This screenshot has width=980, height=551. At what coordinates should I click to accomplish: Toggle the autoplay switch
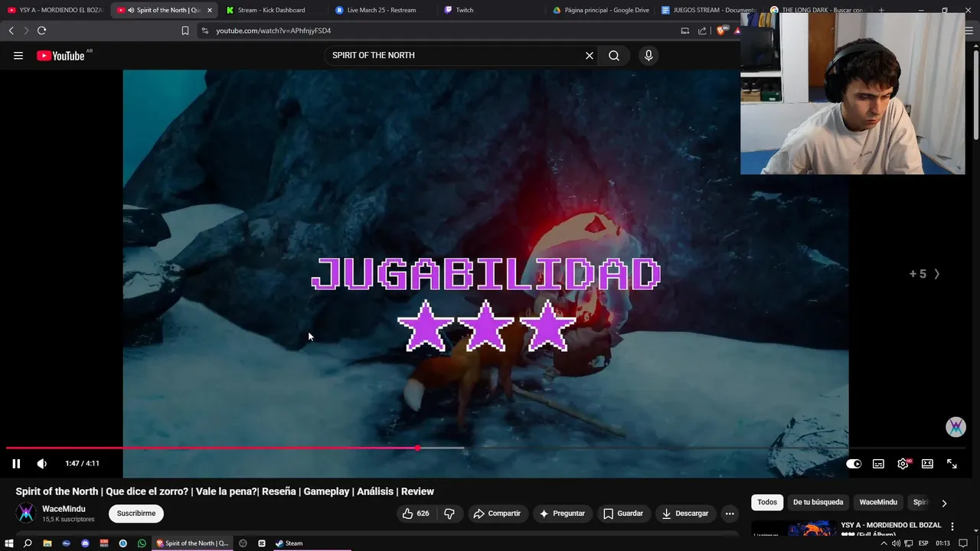pos(854,464)
